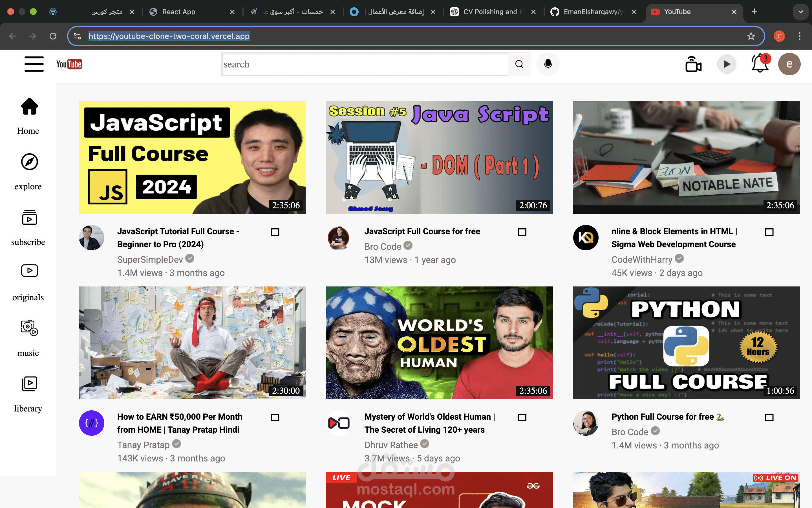Click the search magnifier button
The image size is (812, 508).
pyautogui.click(x=519, y=64)
